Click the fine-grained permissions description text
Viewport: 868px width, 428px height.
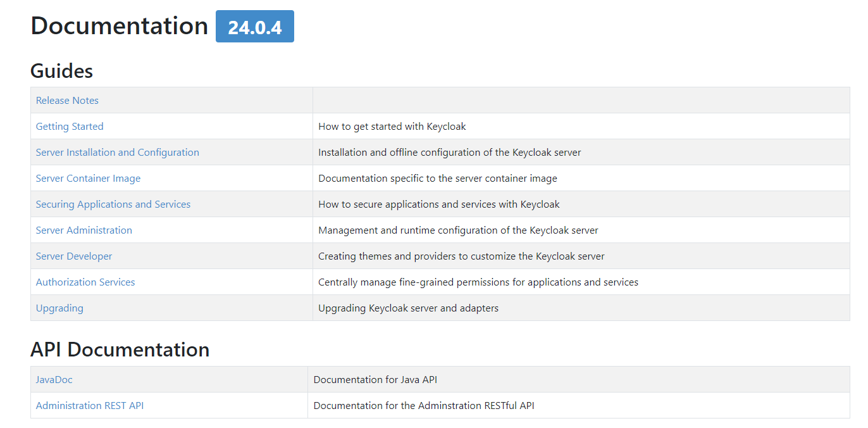tap(478, 282)
